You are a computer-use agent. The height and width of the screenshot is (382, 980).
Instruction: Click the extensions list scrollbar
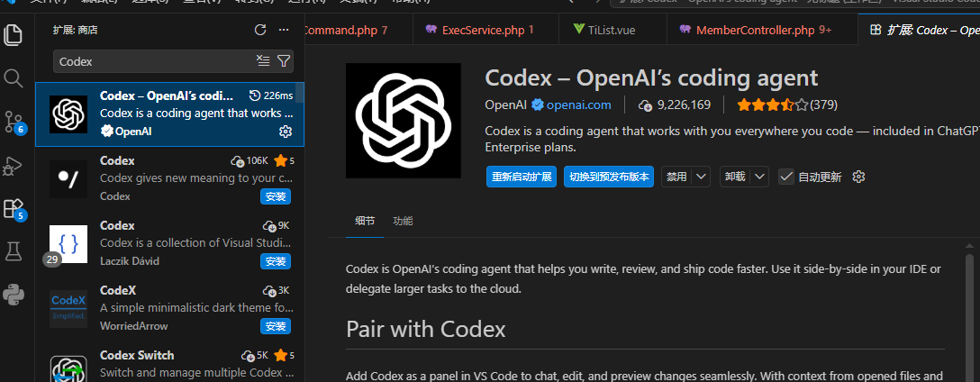[300, 93]
